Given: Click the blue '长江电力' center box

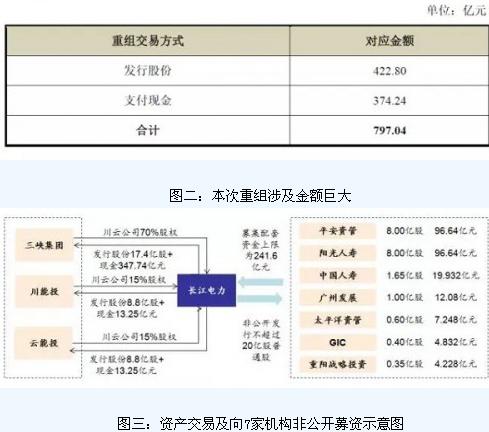Looking at the screenshot, I should 207,290.
